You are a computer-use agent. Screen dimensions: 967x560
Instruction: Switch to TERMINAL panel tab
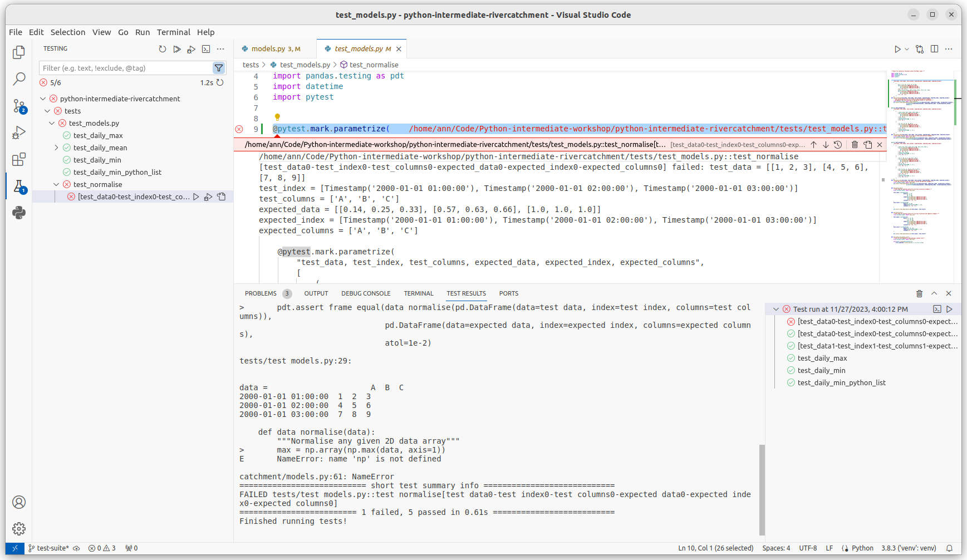click(x=419, y=293)
